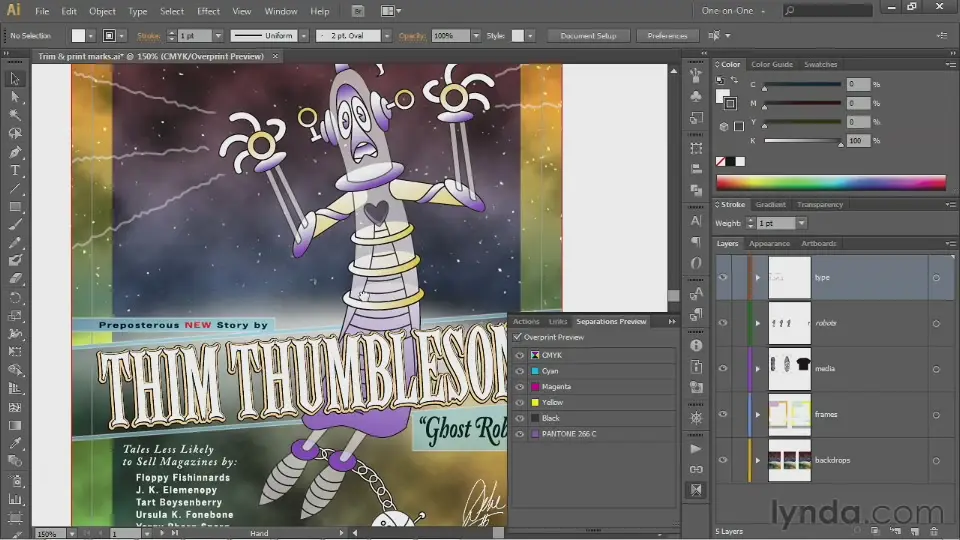Expand the backdrops layer
The height and width of the screenshot is (540, 960).
click(758, 460)
